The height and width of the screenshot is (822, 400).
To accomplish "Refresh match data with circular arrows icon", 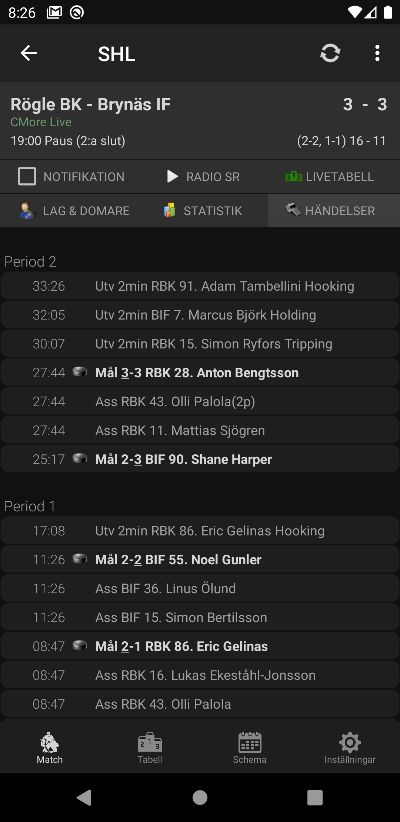I will [330, 53].
